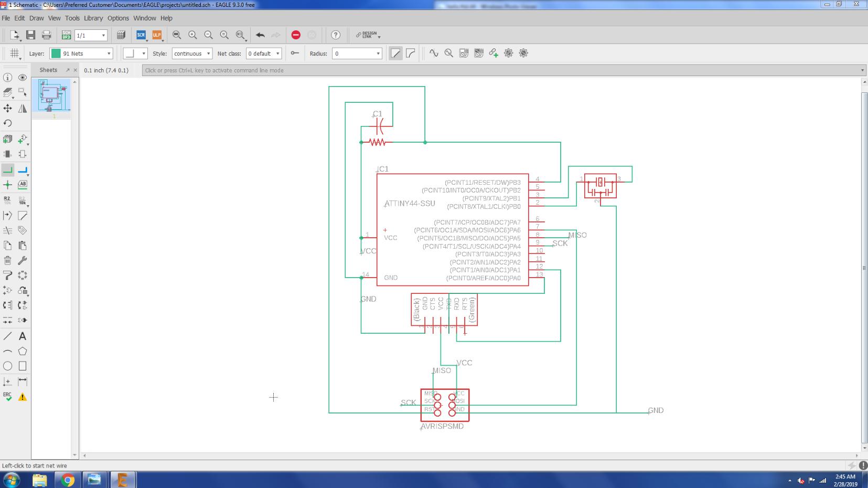The width and height of the screenshot is (868, 488).
Task: Select the Rotate tool
Action: [x=7, y=123]
